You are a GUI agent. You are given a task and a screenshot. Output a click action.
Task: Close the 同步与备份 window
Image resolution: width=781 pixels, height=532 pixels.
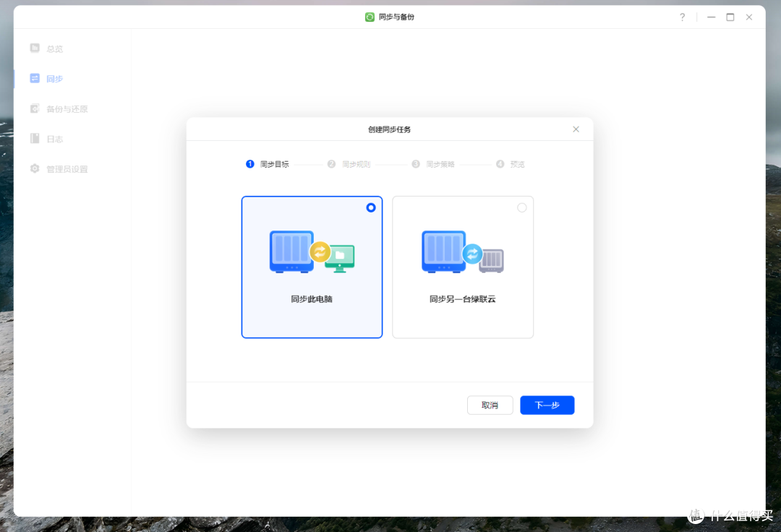(x=749, y=17)
